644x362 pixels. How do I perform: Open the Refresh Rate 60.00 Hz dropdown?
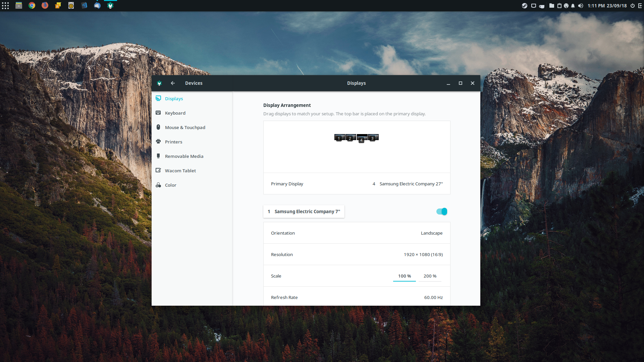pos(357,297)
